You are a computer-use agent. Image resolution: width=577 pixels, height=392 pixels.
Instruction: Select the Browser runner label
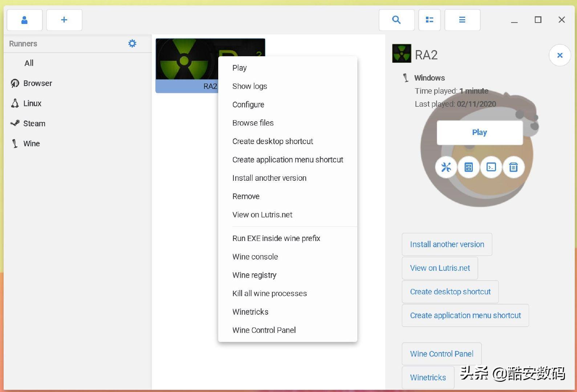(x=38, y=83)
